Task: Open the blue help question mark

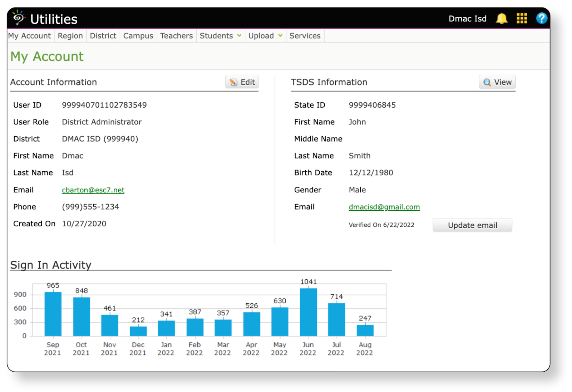Action: (x=542, y=18)
